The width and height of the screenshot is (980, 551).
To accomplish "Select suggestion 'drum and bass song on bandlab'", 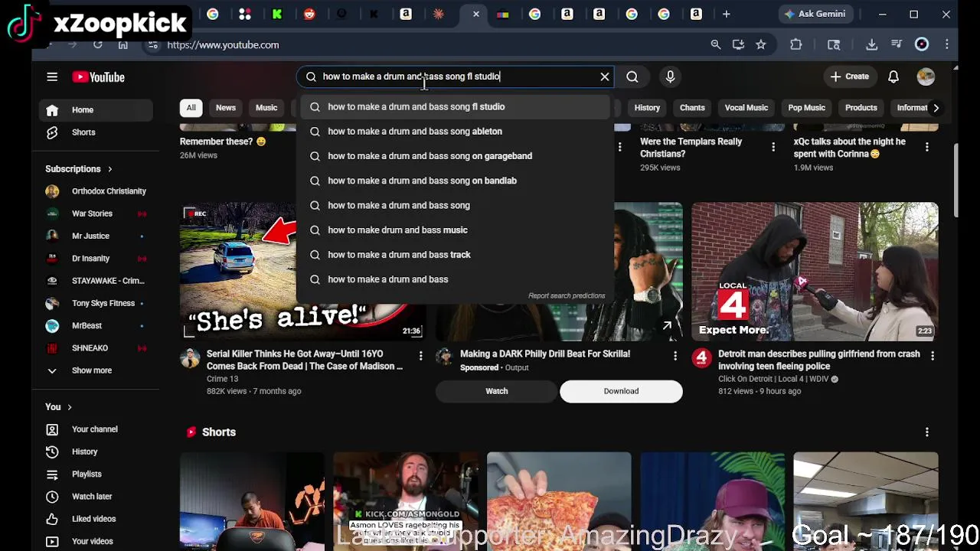I will (x=456, y=181).
